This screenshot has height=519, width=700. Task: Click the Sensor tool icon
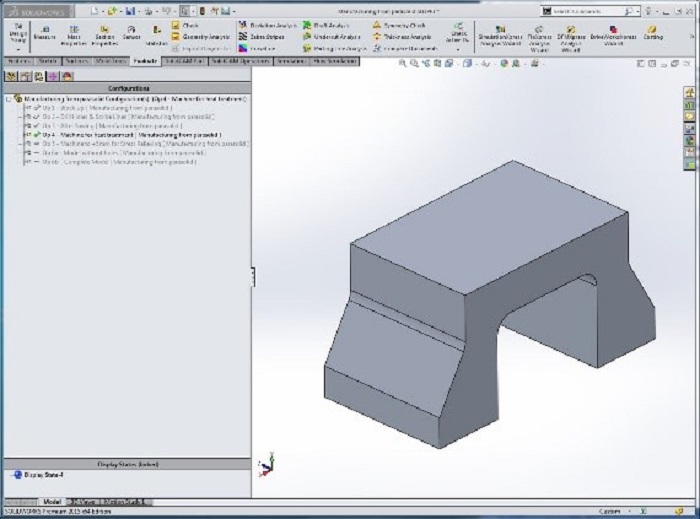pyautogui.click(x=131, y=32)
